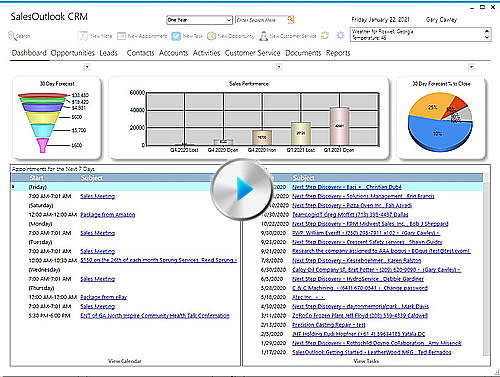Open the $150 Spring Services appointment
The height and width of the screenshot is (377, 500).
click(158, 260)
